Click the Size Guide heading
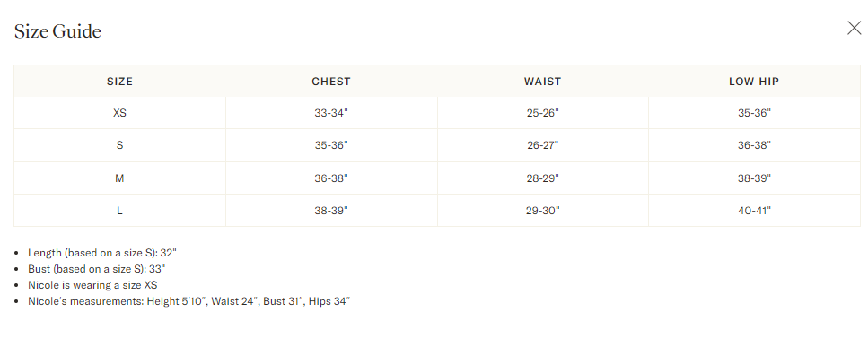This screenshot has height=338, width=868. [57, 31]
